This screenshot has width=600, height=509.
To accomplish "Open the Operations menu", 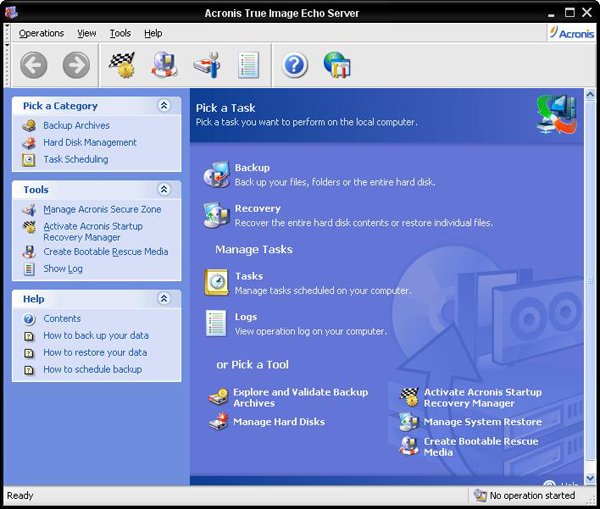I will coord(41,33).
